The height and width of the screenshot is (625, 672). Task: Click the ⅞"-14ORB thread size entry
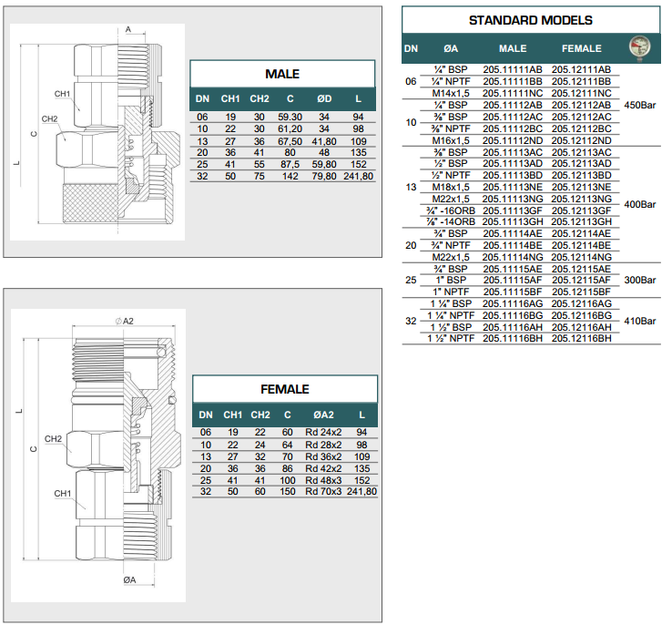pos(453,221)
